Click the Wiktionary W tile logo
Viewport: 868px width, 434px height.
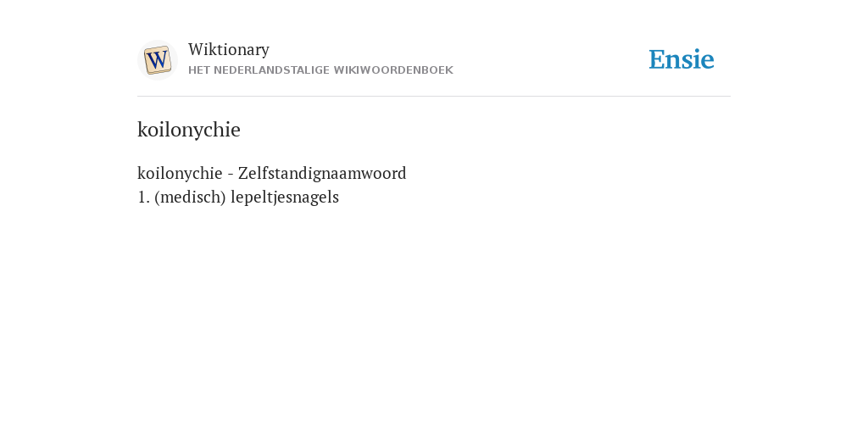pos(157,60)
